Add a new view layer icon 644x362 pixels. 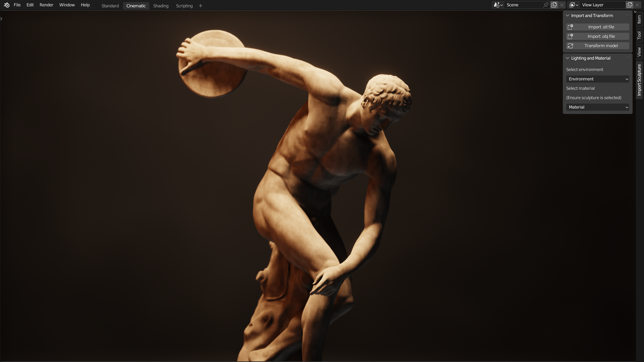tap(630, 5)
